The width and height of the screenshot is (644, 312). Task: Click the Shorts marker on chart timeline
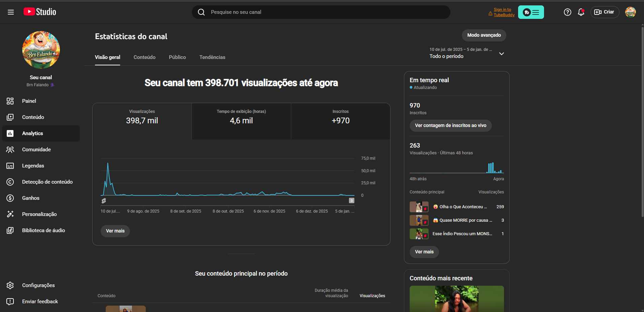tap(104, 201)
